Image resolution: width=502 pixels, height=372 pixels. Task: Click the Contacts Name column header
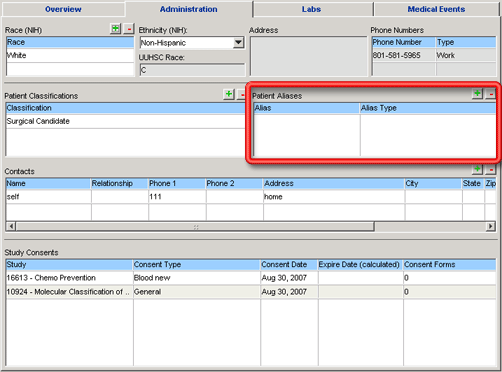click(x=48, y=183)
